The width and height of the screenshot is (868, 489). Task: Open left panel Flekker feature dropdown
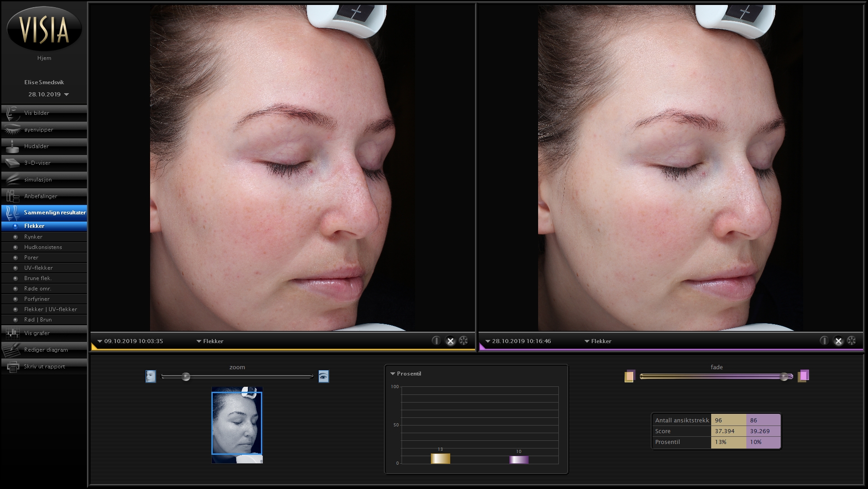click(x=210, y=341)
